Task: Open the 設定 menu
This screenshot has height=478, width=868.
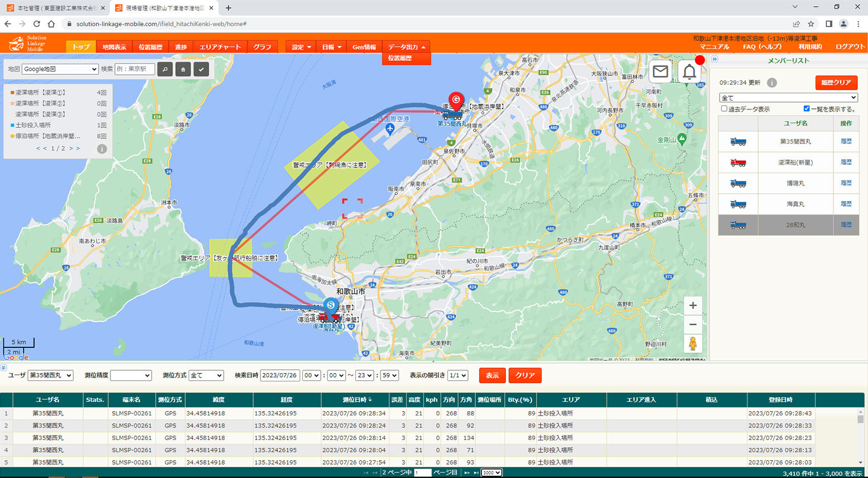Action: [x=302, y=47]
